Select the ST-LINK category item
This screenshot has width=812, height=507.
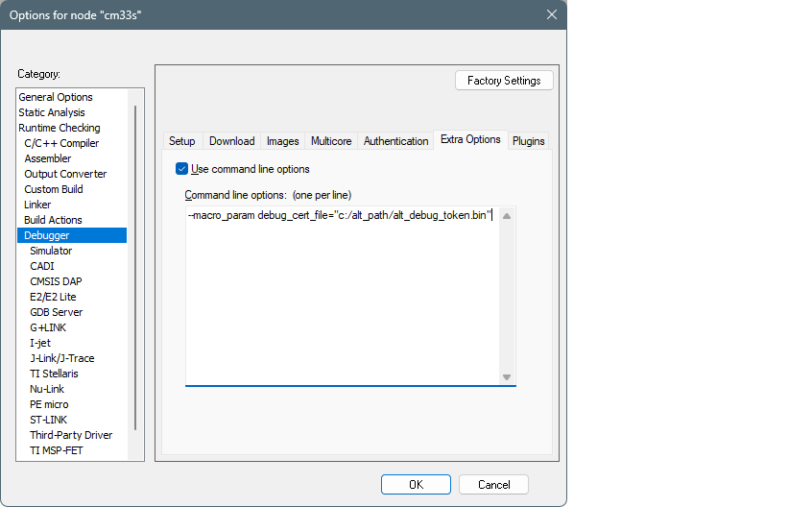(x=49, y=420)
